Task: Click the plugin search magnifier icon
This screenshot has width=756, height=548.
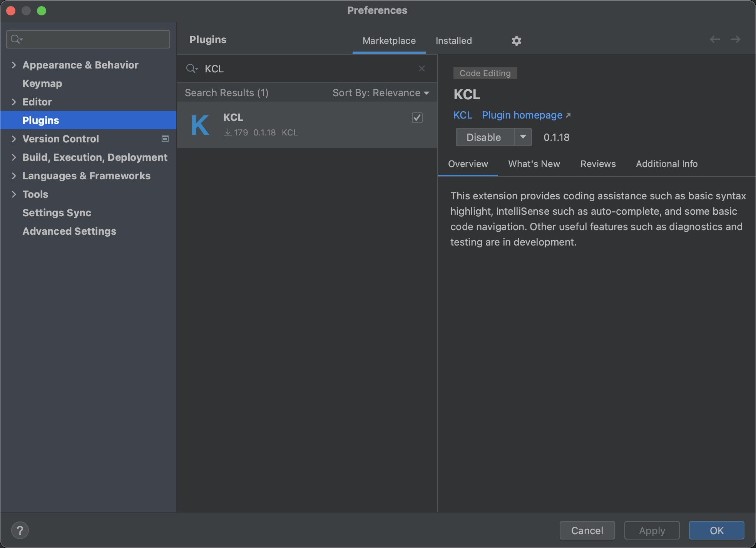Action: point(192,68)
